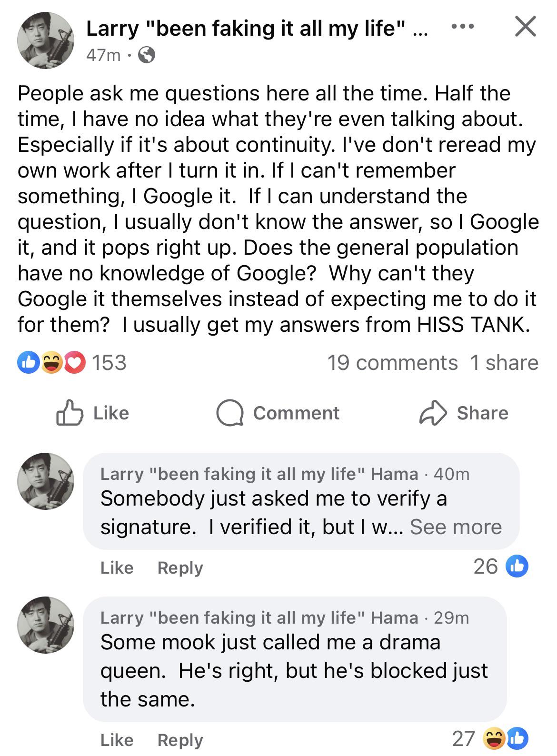This screenshot has height=756, width=557.
Task: Like the drama queen comment
Action: [117, 740]
